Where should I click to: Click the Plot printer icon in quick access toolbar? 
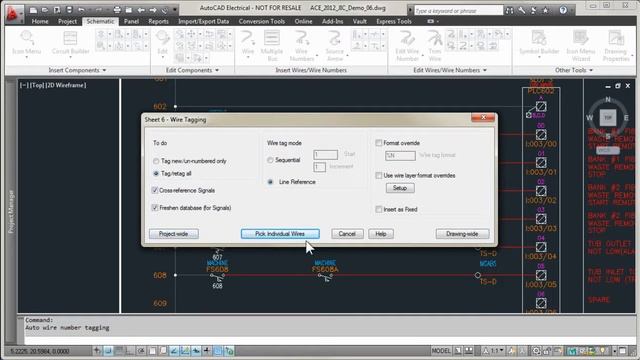pos(117,10)
